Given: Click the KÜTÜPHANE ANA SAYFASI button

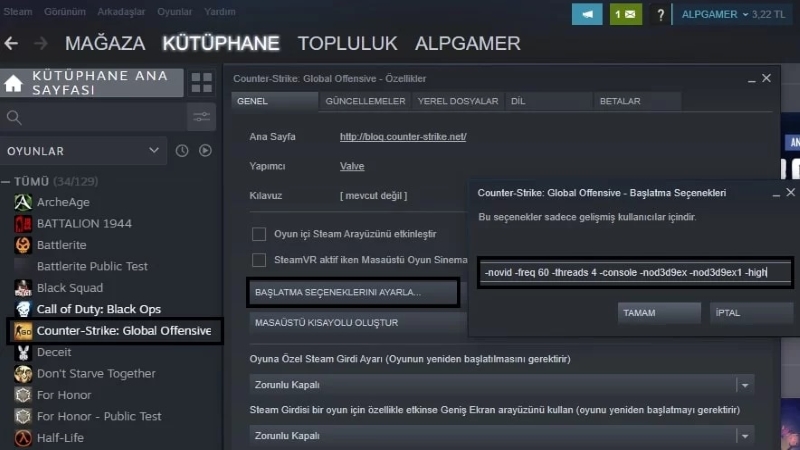Looking at the screenshot, I should [x=92, y=83].
